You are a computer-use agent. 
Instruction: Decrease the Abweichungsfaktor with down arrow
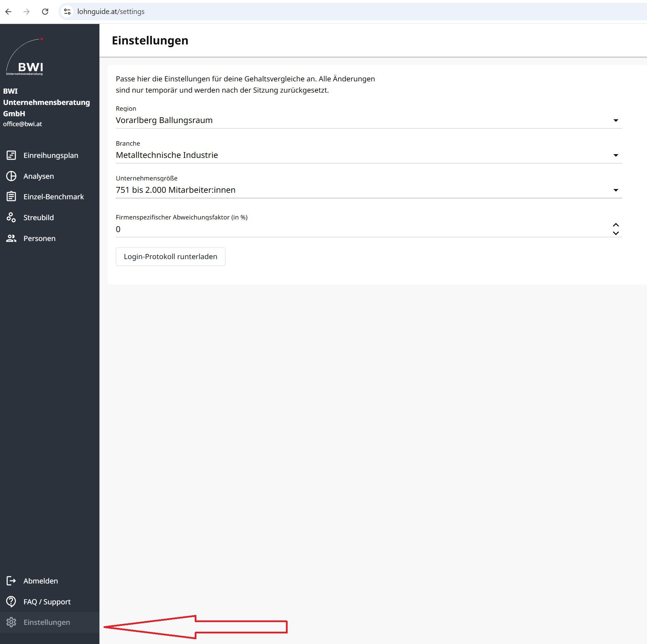pos(616,233)
